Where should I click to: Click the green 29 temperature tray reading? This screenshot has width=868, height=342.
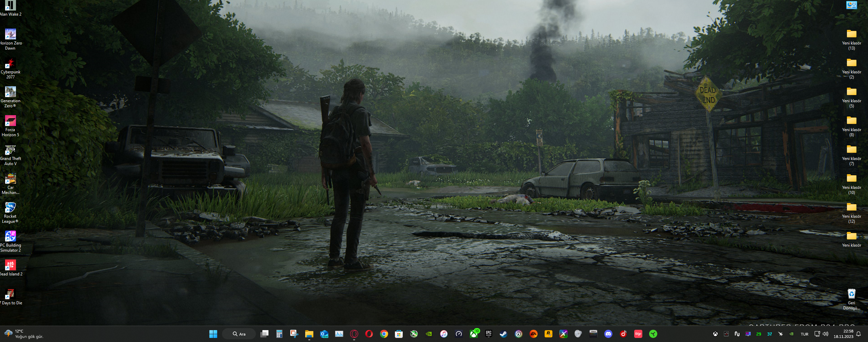coord(759,334)
